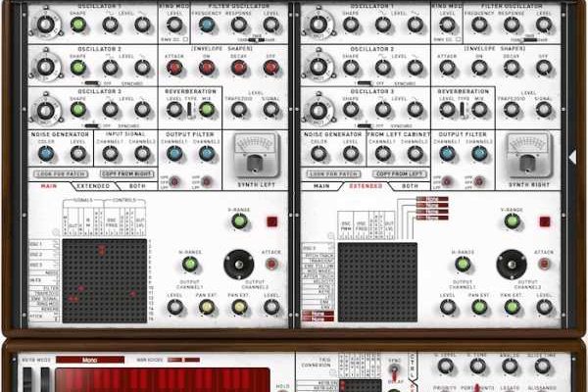This screenshot has height=392, width=588.
Task: Click the joystick in the right synth panel
Action: pyautogui.click(x=510, y=264)
